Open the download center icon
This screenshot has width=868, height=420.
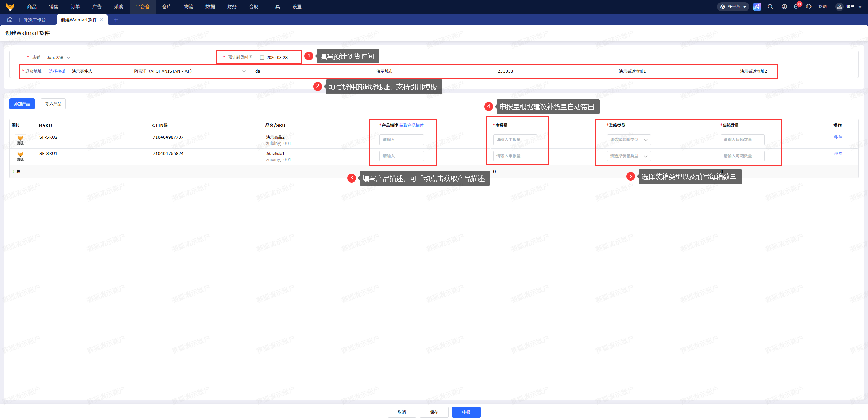pyautogui.click(x=784, y=7)
